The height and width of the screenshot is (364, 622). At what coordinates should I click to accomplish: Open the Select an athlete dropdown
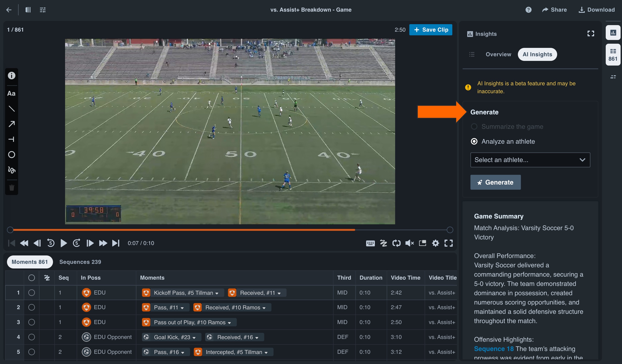(530, 160)
